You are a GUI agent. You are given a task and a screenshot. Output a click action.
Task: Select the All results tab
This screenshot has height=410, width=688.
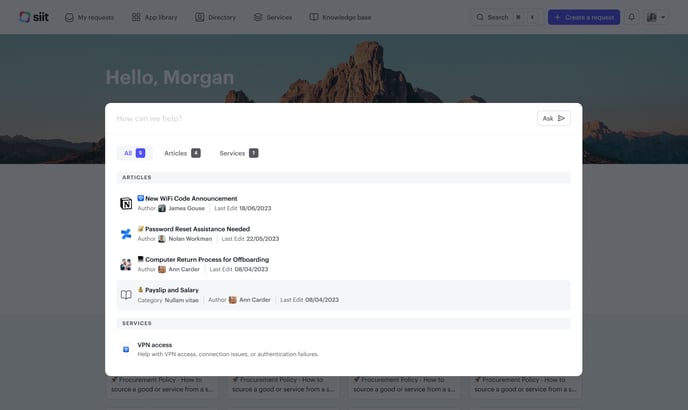[134, 153]
